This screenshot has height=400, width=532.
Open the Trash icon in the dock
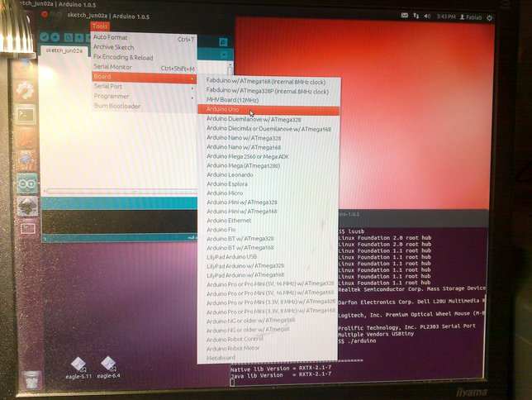click(x=31, y=380)
